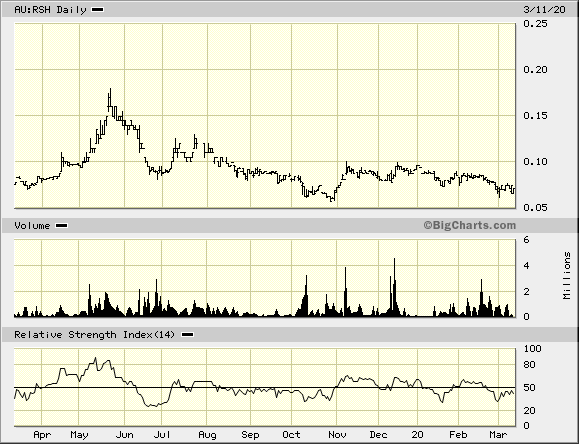Click the AU:RSH Daily chart title
This screenshot has height=444, width=579.
50,10
